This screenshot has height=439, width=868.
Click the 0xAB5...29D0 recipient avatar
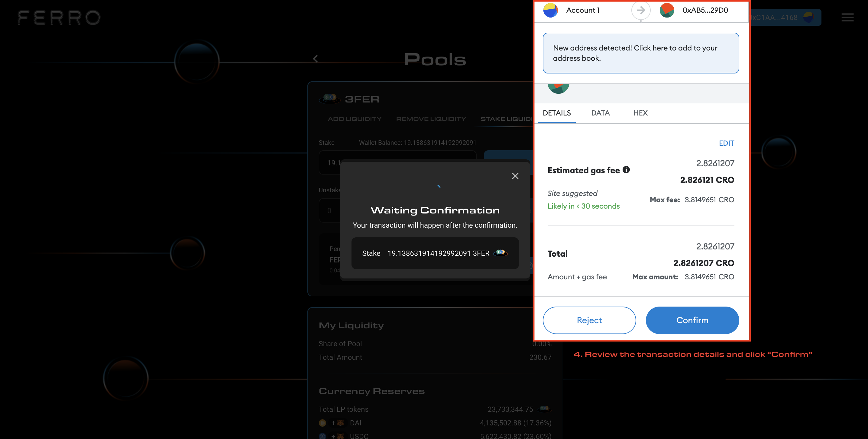tap(666, 10)
